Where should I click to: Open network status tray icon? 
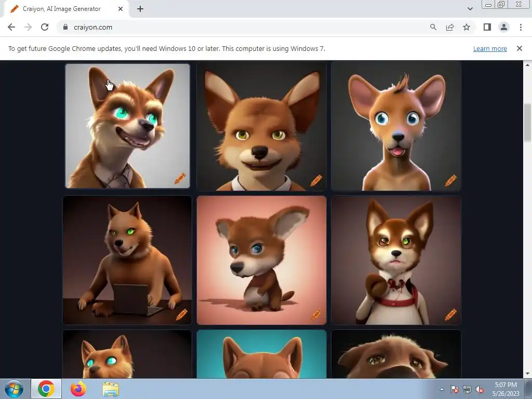click(467, 389)
